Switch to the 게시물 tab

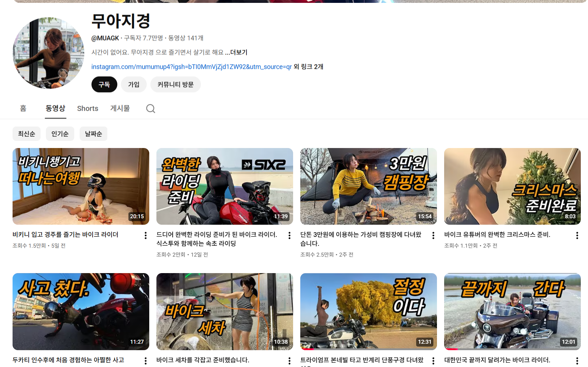120,109
